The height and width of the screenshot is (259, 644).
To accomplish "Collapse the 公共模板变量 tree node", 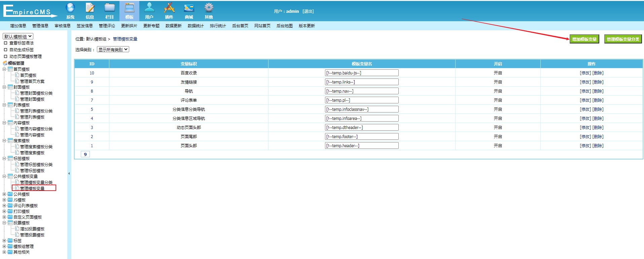I will pyautogui.click(x=4, y=176).
